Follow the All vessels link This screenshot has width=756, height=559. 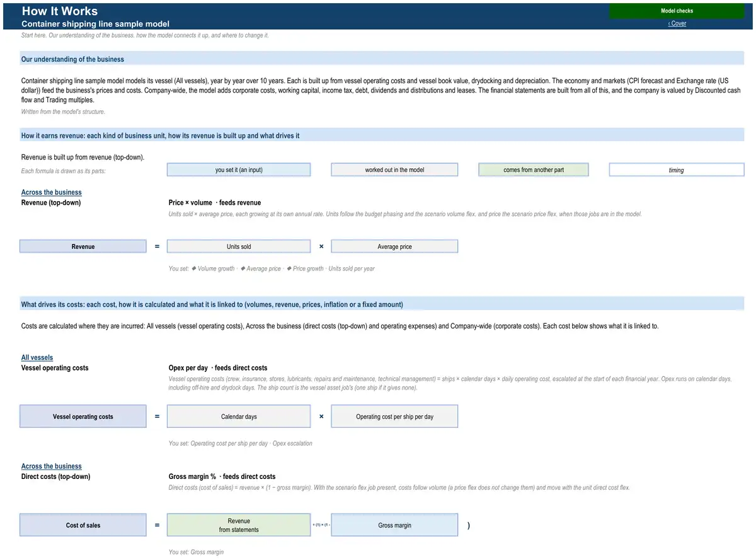coord(37,357)
